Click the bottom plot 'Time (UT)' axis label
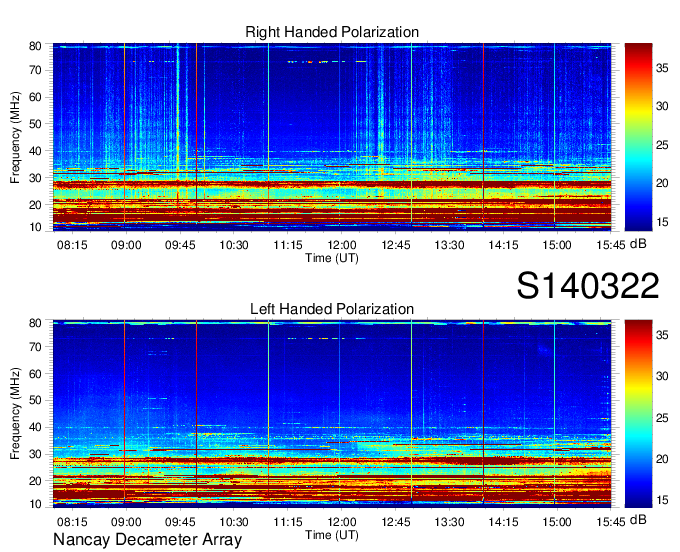 coord(332,535)
